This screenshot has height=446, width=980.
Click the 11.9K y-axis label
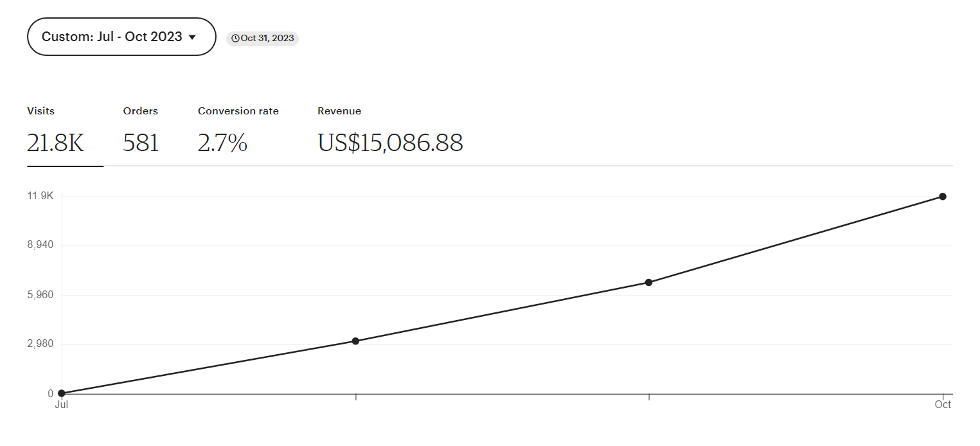[x=40, y=196]
